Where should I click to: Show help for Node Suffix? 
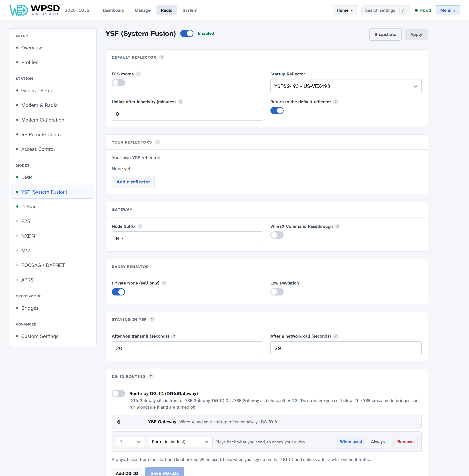click(140, 226)
